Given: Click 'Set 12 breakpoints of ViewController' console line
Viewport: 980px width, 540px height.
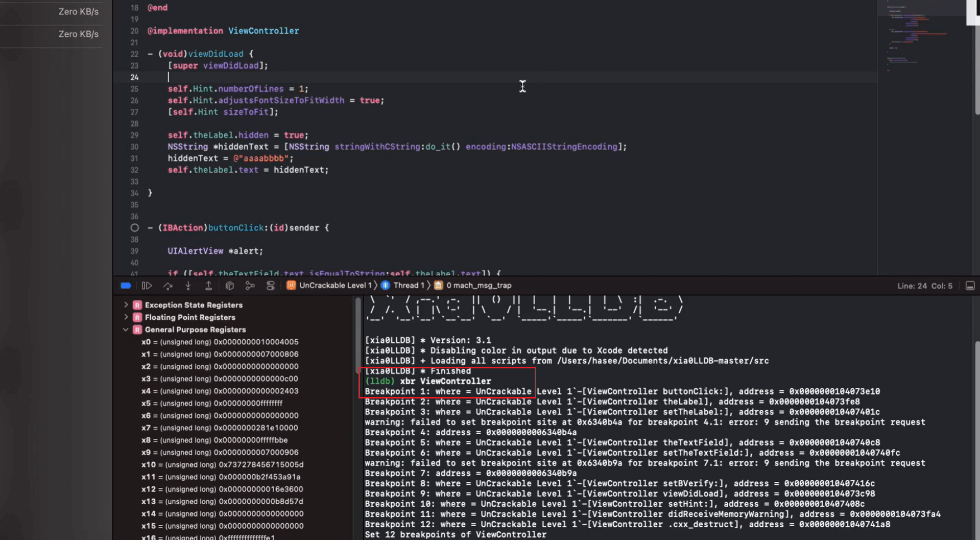Looking at the screenshot, I should [456, 534].
